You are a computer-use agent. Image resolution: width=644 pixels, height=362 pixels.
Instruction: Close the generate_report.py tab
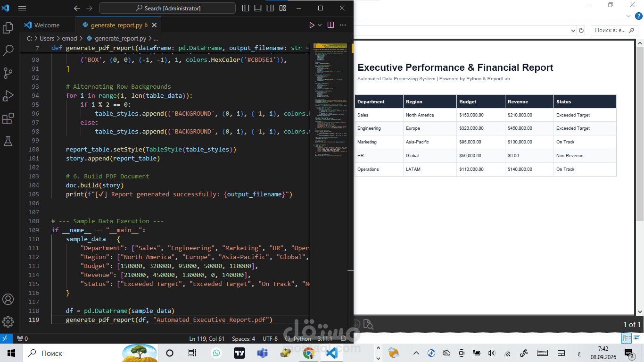[x=154, y=25]
